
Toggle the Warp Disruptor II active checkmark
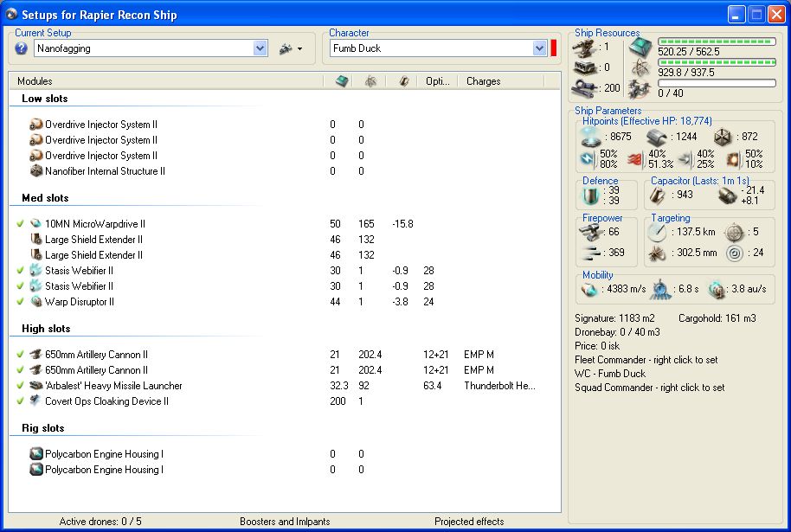[20, 302]
